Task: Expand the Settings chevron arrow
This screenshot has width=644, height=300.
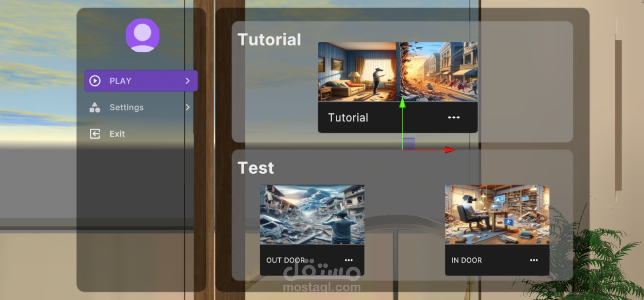Action: [x=188, y=107]
